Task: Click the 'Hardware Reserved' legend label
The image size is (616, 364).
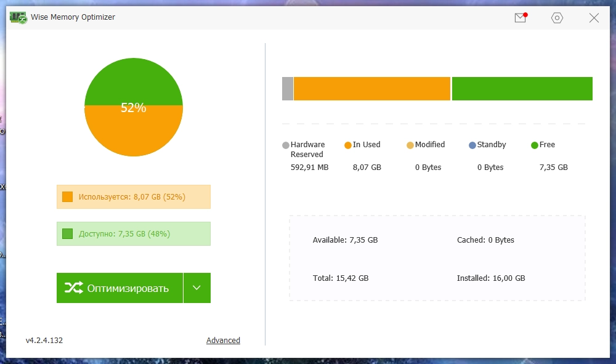Action: coord(307,149)
